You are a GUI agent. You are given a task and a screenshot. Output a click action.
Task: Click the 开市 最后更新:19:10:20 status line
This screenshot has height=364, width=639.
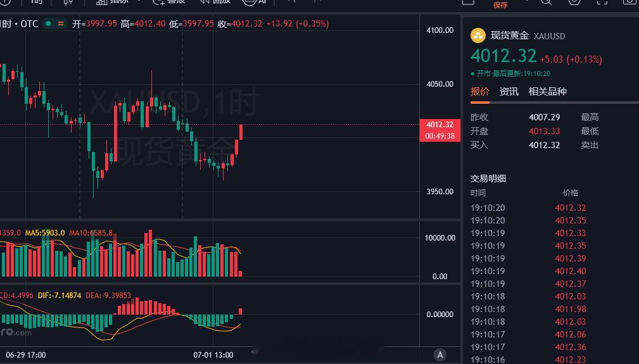click(x=510, y=73)
